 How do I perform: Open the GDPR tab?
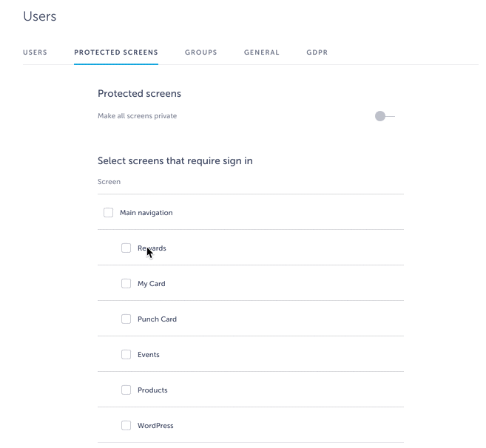(317, 52)
